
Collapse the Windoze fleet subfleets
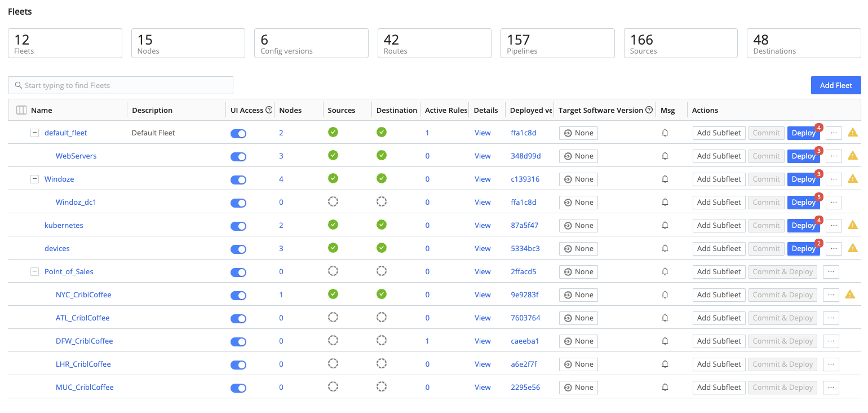click(34, 179)
